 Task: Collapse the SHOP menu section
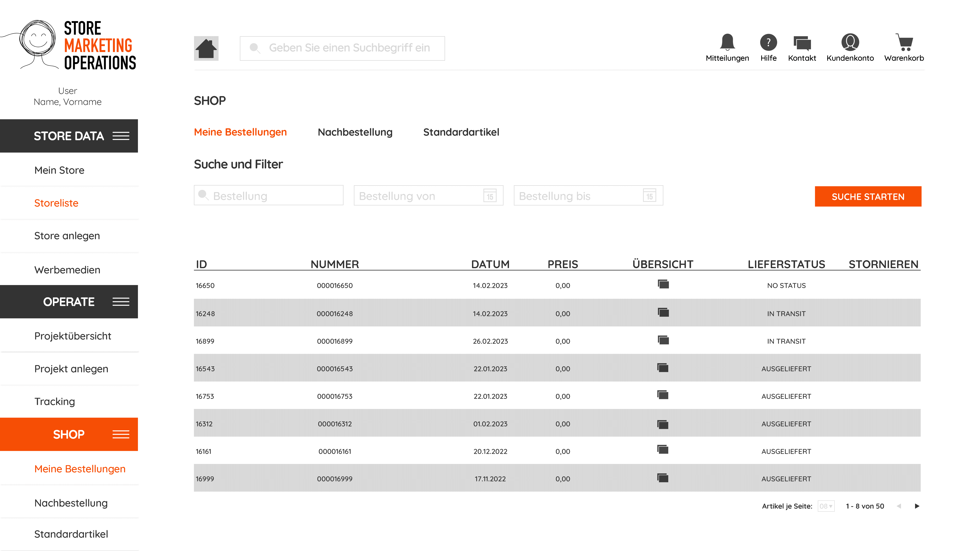(121, 434)
